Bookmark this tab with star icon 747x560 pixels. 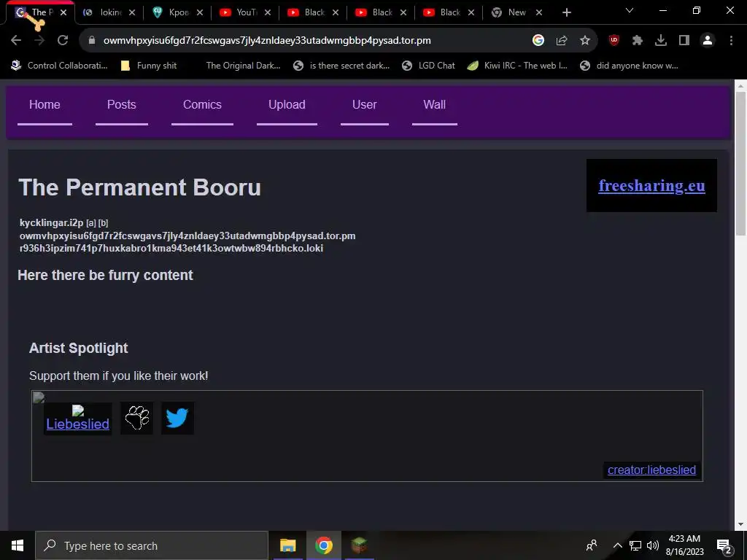[x=585, y=41]
